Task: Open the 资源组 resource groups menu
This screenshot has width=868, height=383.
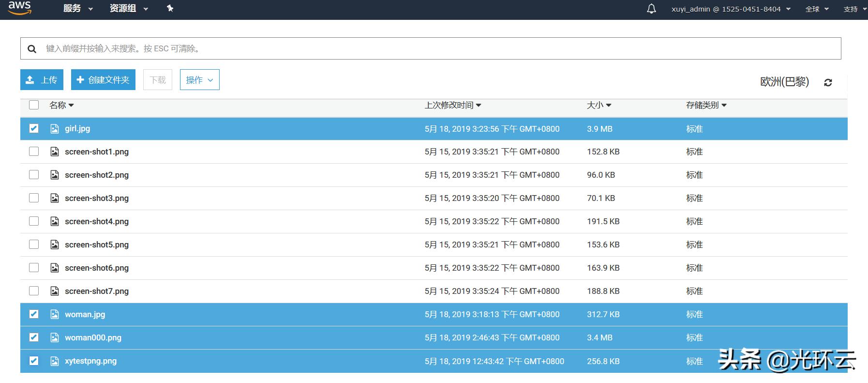Action: tap(128, 9)
